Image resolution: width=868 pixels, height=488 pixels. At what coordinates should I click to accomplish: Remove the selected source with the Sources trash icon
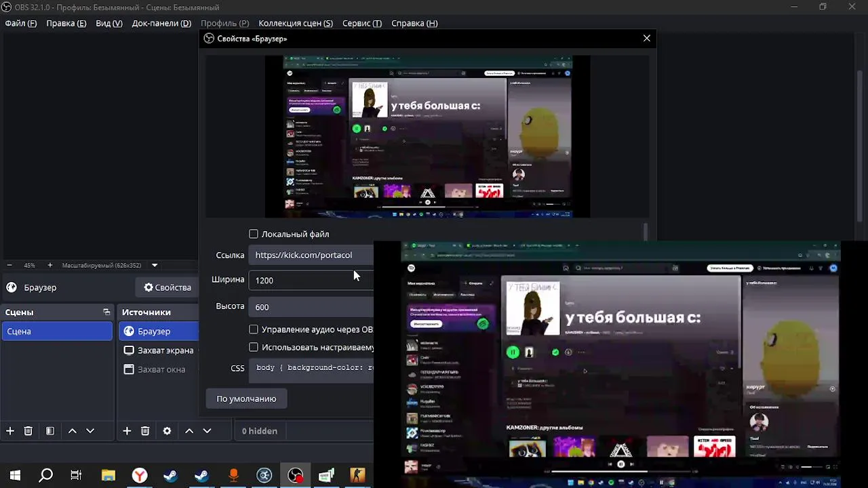tap(145, 431)
